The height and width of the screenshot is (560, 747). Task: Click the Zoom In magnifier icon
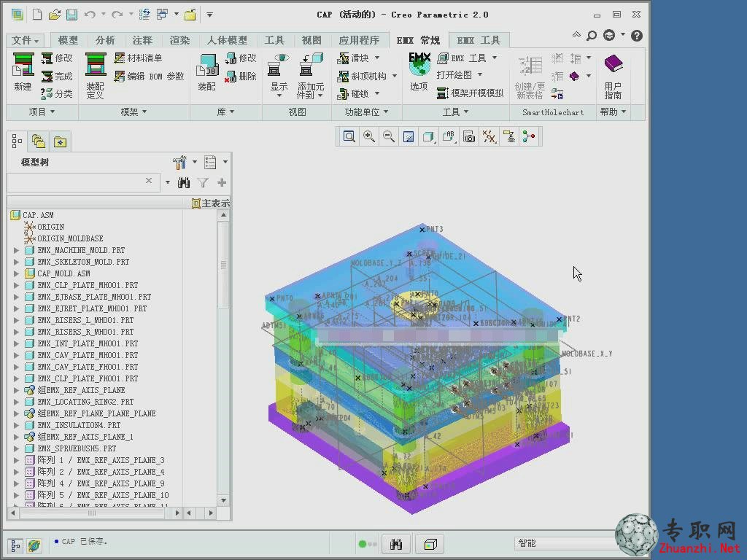click(368, 137)
